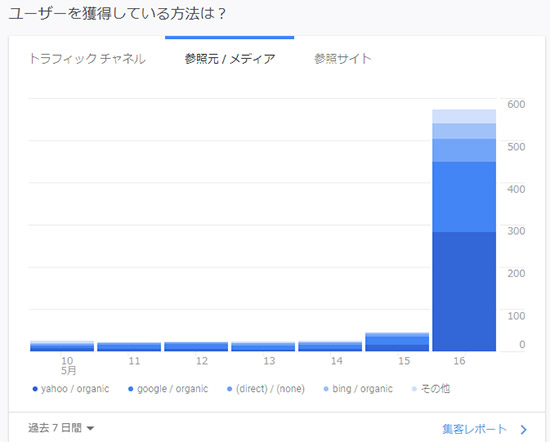
Task: Click the (direct) / (none) legend dot
Action: tap(229, 389)
